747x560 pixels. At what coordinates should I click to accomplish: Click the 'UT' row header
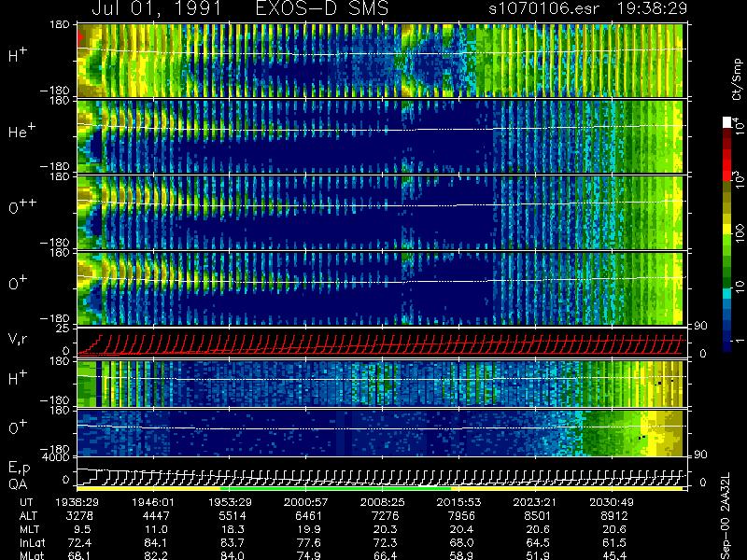pos(26,502)
